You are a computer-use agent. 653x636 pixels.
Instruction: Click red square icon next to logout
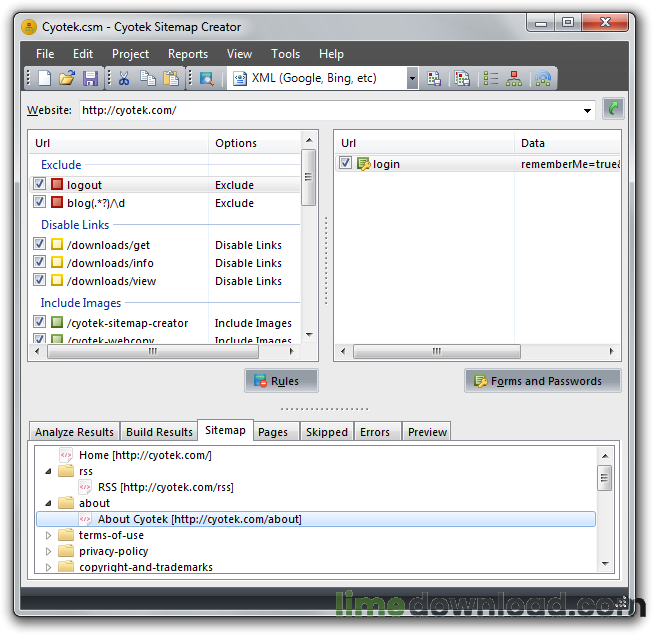coord(57,184)
